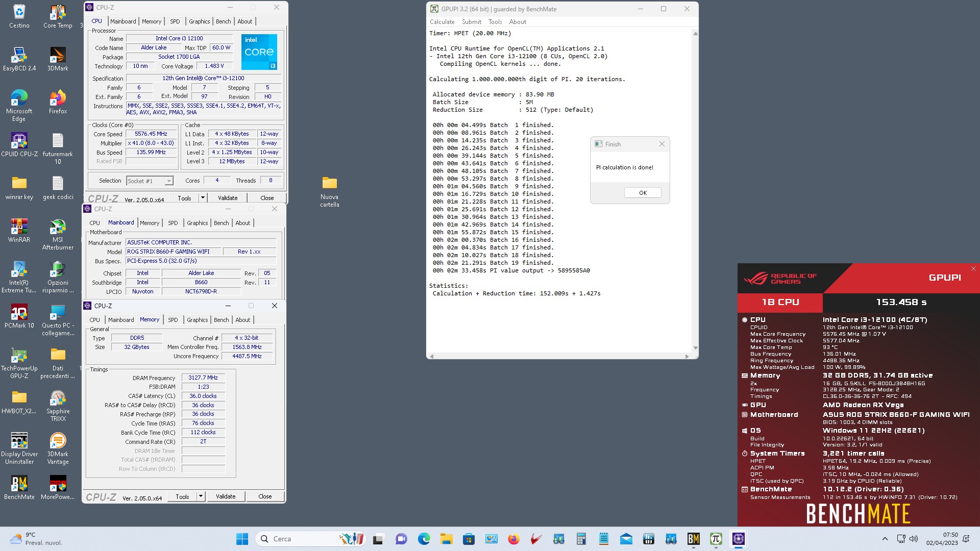Open futuremark 10 text file icon
980x551 pixels.
coord(58,148)
